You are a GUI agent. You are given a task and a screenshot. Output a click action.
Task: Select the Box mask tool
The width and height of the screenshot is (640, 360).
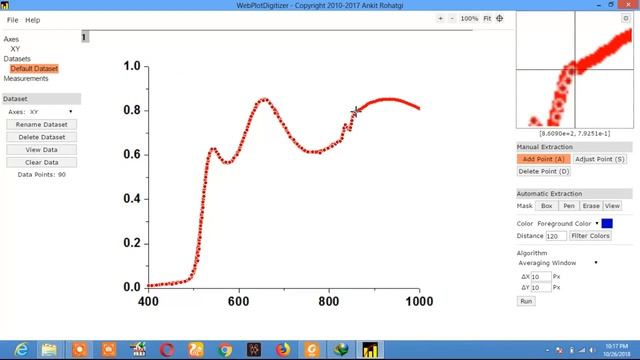[x=547, y=206]
